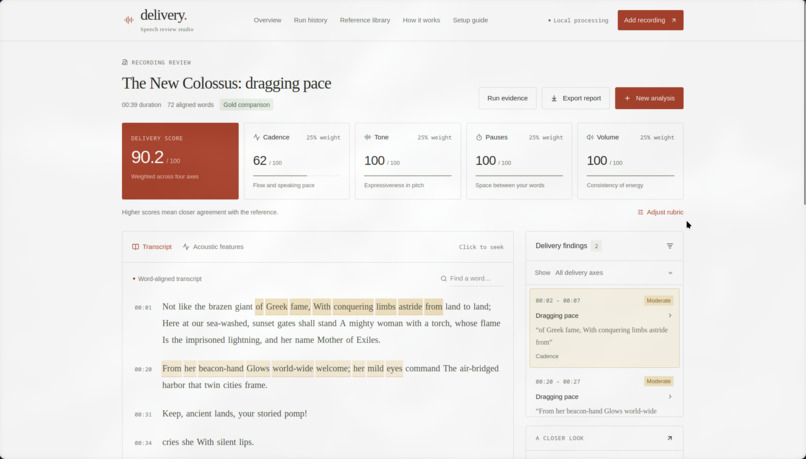Click the Moderate tag on 00:02 finding
This screenshot has height=459, width=806.
[658, 301]
